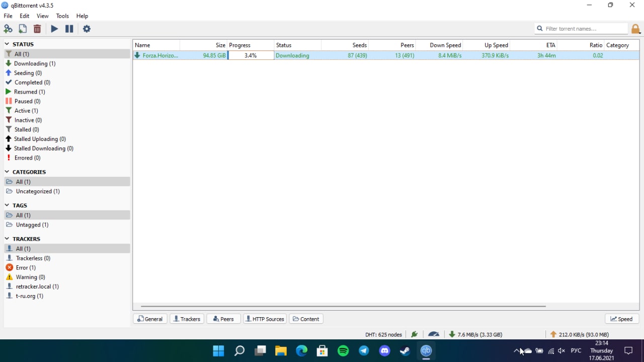Select Uncategorized (1) category
644x362 pixels.
(67, 191)
